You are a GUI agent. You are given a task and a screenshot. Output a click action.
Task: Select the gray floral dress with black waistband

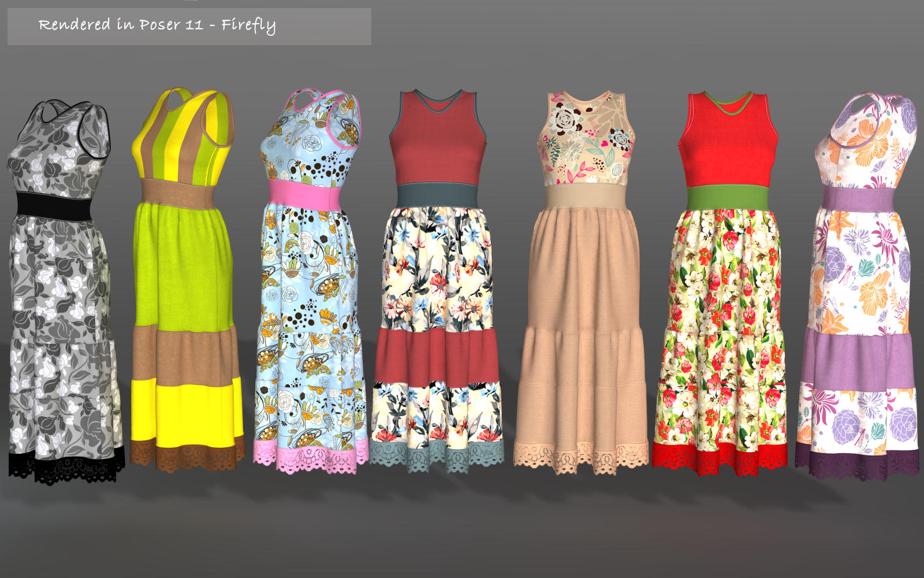coord(65,292)
